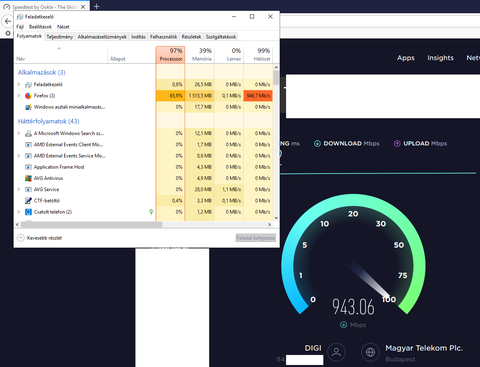This screenshot has height=367, width=480.
Task: Expand the Firefox (3) process group
Action: (19, 96)
